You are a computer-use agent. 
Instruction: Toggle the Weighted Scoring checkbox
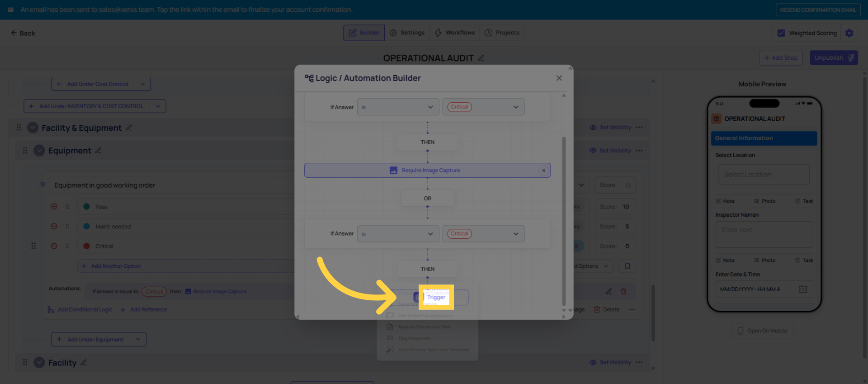781,33
